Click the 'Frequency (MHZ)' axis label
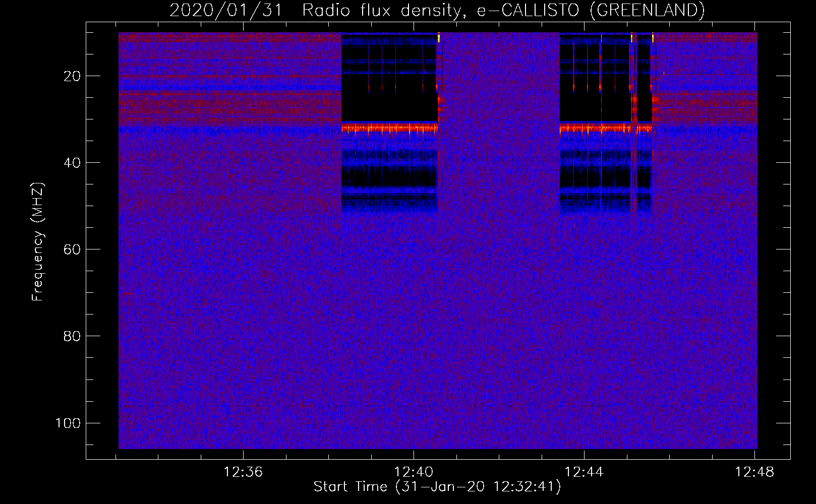The width and height of the screenshot is (816, 504). click(38, 242)
